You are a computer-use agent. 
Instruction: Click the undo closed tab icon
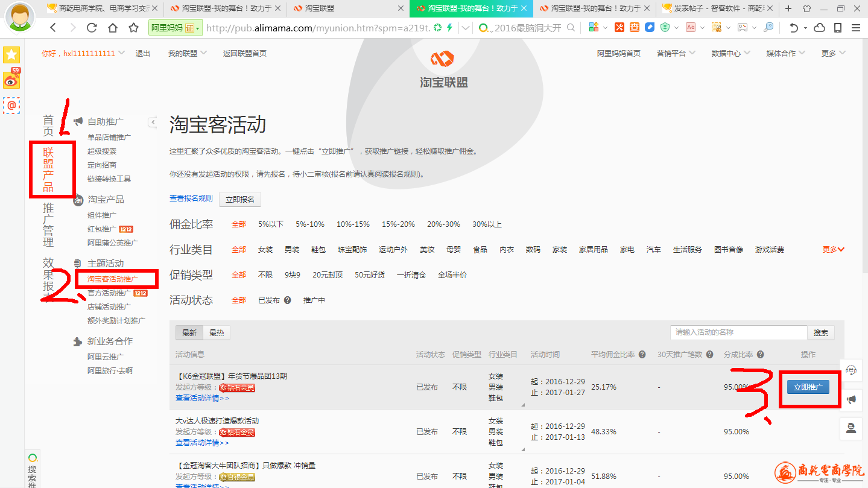793,28
